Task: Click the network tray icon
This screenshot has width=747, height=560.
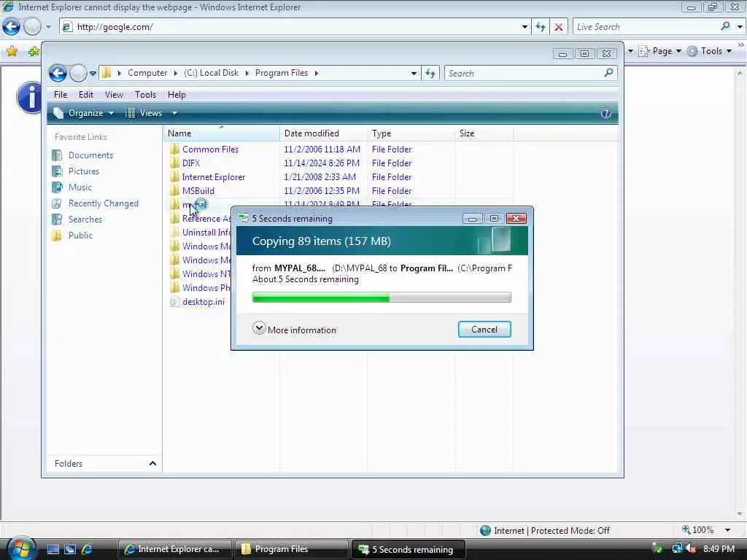Action: pyautogui.click(x=677, y=549)
